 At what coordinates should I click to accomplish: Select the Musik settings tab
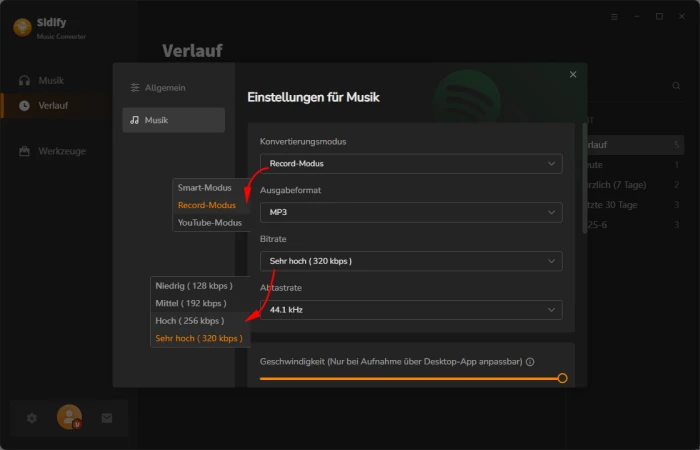pos(174,120)
